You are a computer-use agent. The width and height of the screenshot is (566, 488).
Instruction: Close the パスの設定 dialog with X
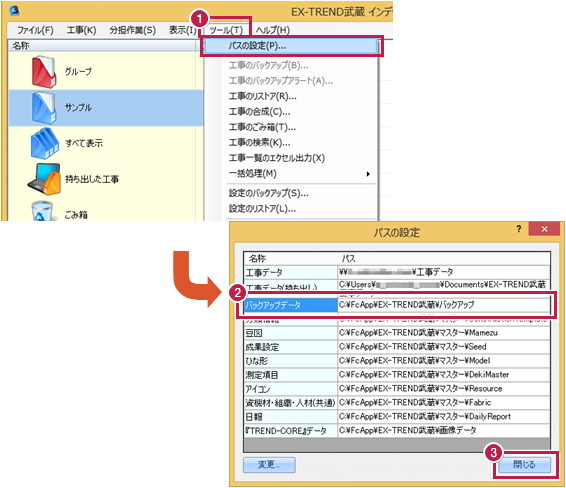click(544, 229)
